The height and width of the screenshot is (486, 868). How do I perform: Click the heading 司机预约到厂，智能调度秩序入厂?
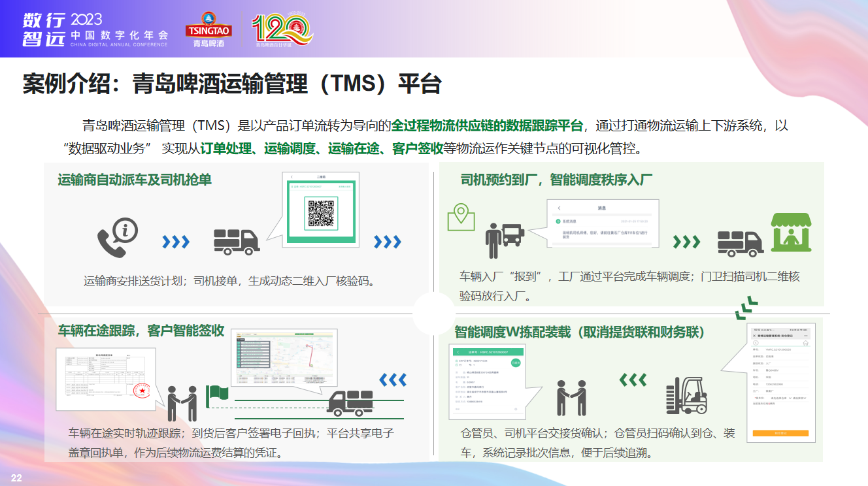click(556, 180)
